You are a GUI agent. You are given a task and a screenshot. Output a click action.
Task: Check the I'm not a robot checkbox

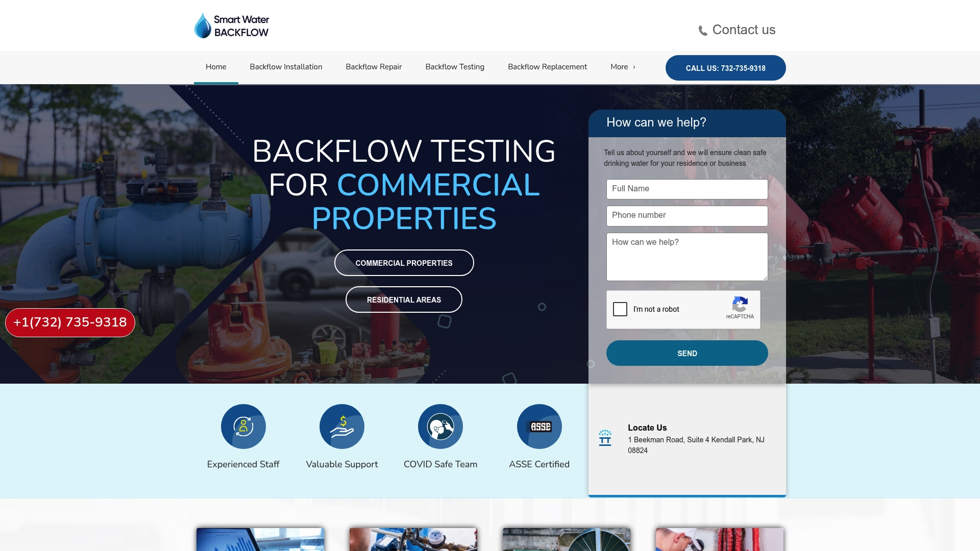point(620,309)
